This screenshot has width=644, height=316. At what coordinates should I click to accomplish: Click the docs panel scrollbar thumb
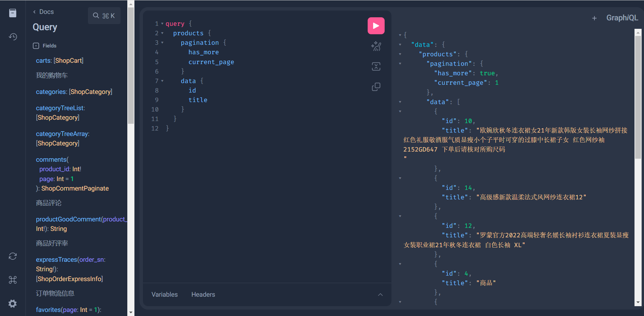click(131, 65)
